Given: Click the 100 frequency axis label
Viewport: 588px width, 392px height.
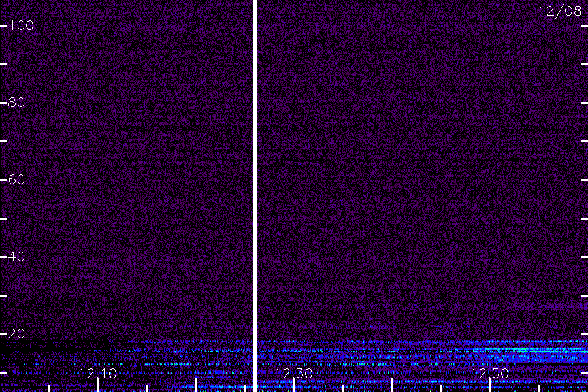Looking at the screenshot, I should tap(21, 25).
